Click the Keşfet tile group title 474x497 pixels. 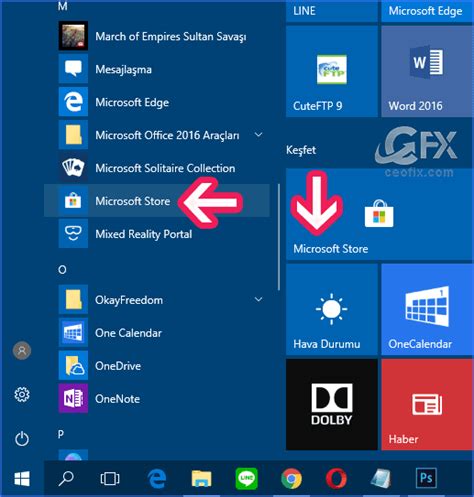[x=301, y=150]
